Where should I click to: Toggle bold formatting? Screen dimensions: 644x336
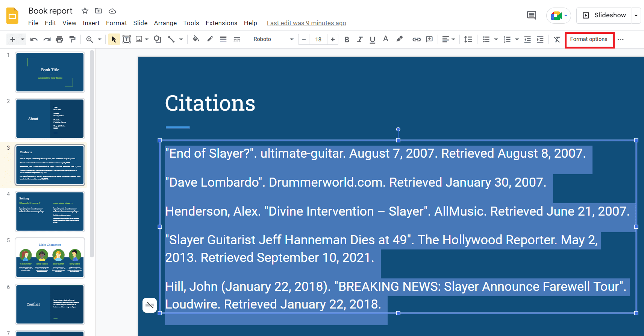pos(347,39)
